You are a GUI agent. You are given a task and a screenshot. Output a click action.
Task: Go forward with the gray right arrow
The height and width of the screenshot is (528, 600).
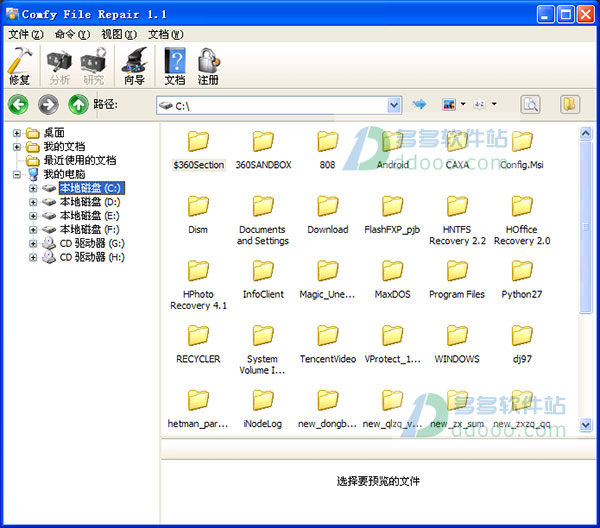[48, 104]
